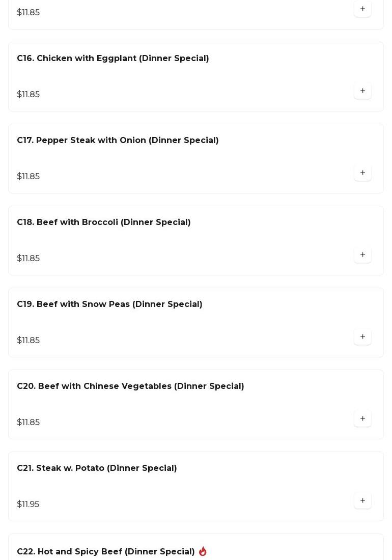Open C16. Chicken with Eggplant item title
The width and height of the screenshot is (392, 560).
pyautogui.click(x=113, y=59)
